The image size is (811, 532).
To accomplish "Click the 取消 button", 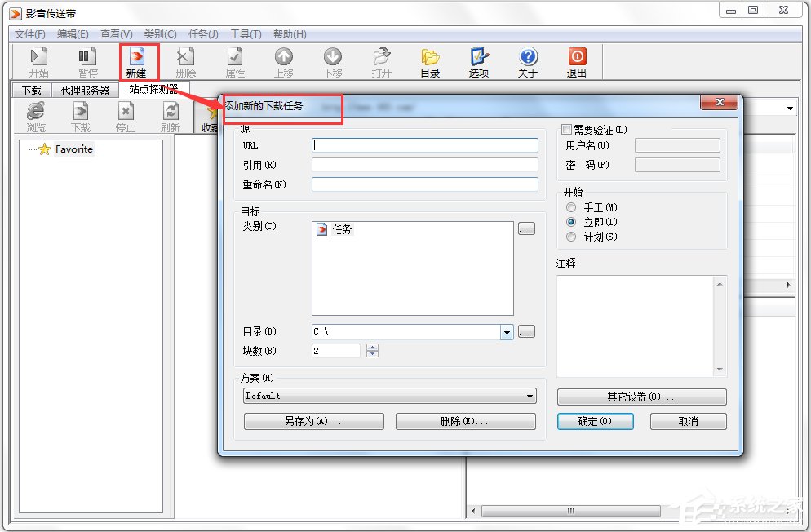I will 688,421.
